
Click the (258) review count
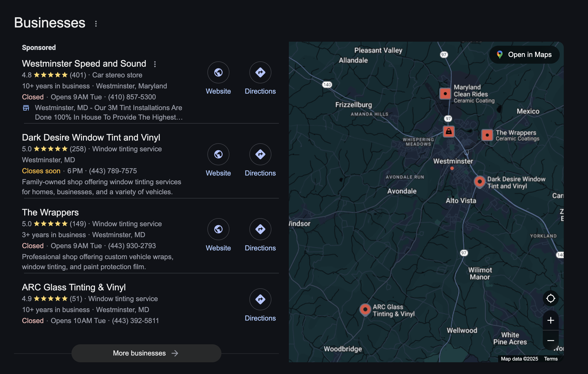tap(78, 149)
